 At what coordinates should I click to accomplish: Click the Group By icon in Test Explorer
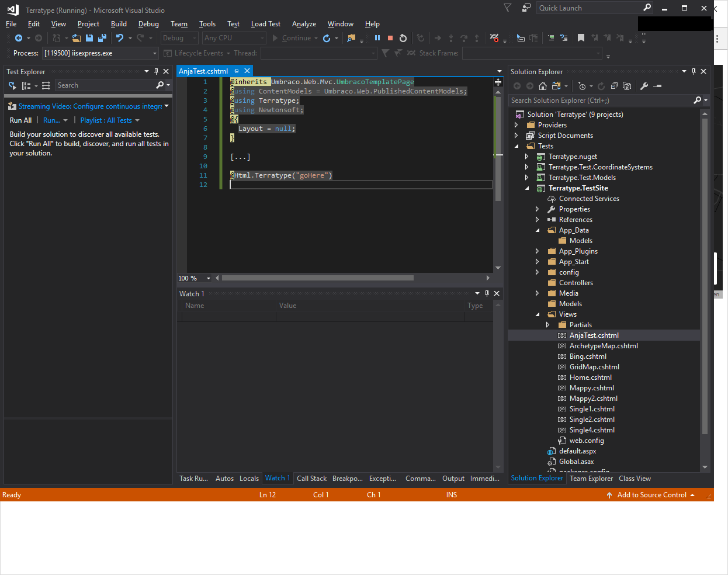point(26,85)
